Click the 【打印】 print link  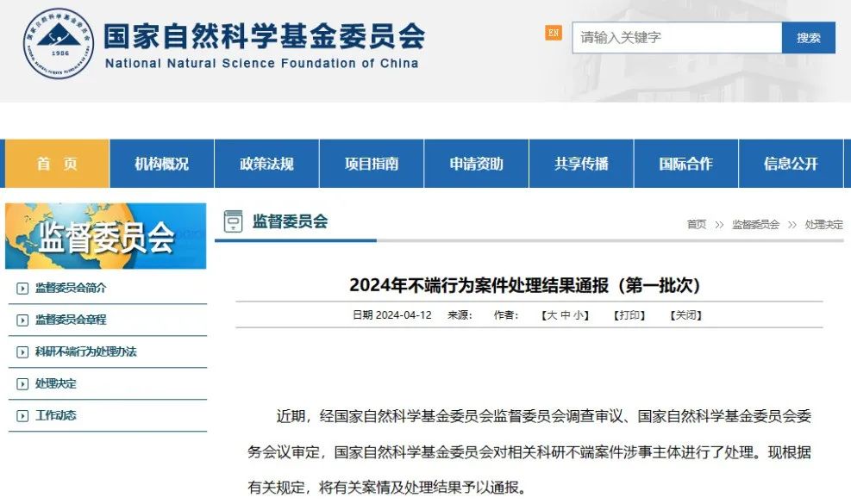629,315
